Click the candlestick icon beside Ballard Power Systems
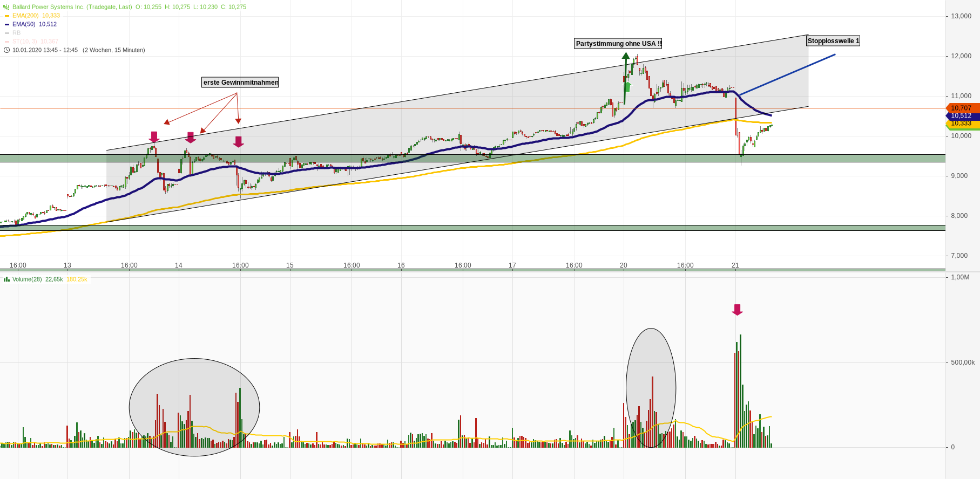 click(6, 7)
